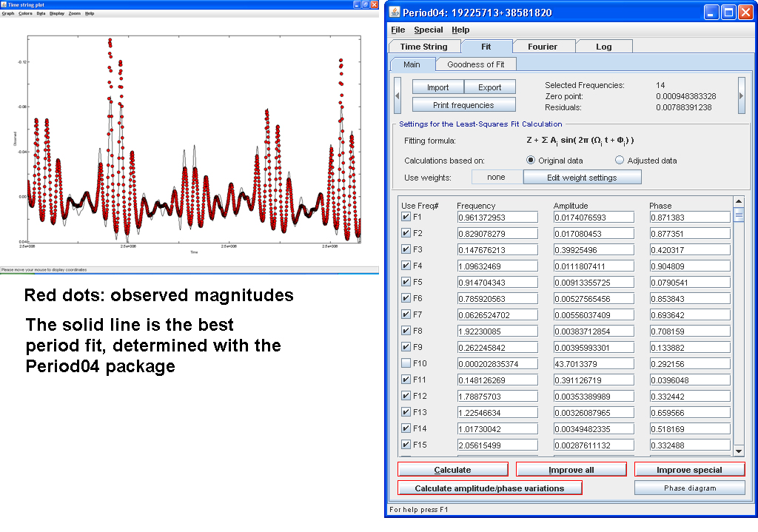This screenshot has height=532, width=758.
Task: Click Calculate amplitude/phase variations button
Action: click(490, 488)
